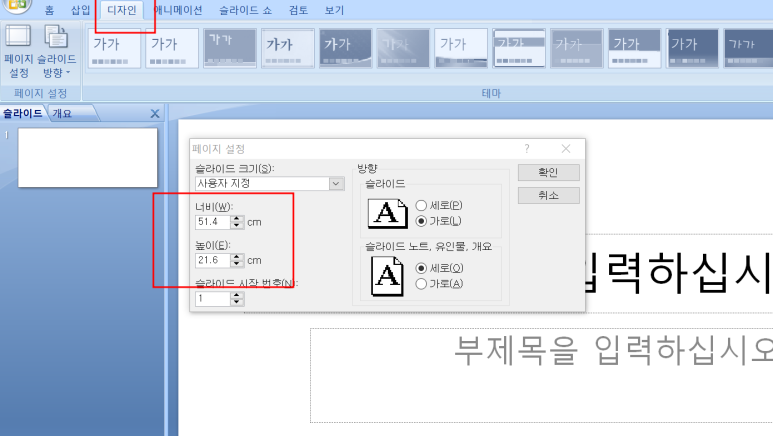Apply the first theme thumbnail in gallery
Screen dimensions: 773x436
point(114,48)
